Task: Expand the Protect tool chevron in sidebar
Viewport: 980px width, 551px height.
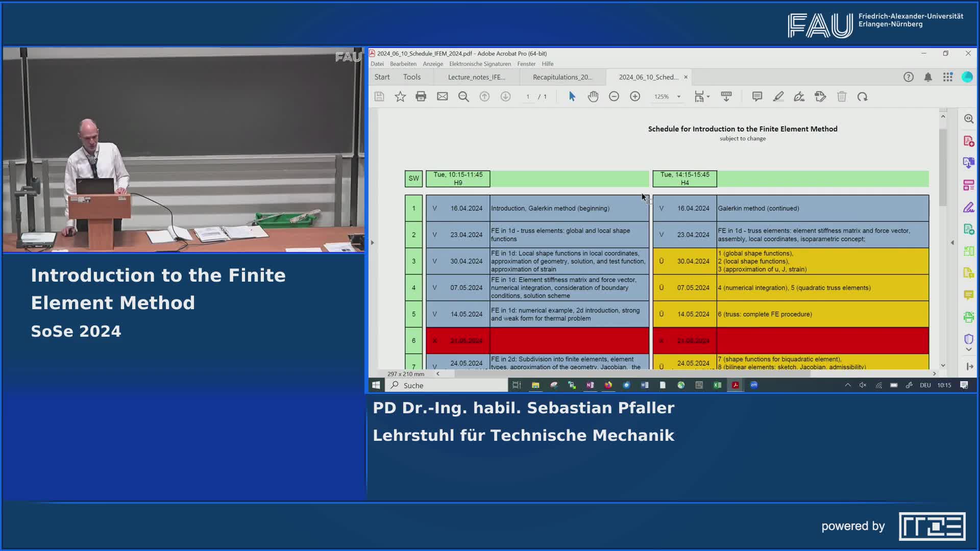Action: pos(968,348)
